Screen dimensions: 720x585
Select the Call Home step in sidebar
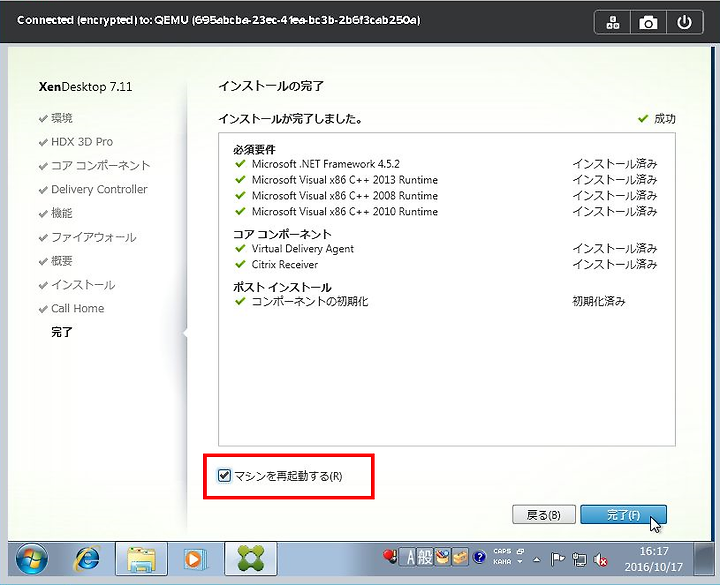[77, 309]
